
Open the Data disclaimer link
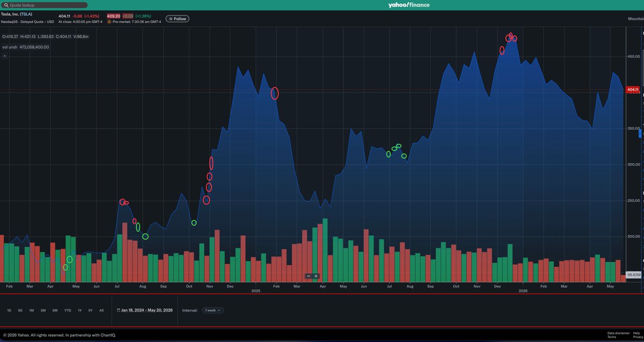pos(619,333)
